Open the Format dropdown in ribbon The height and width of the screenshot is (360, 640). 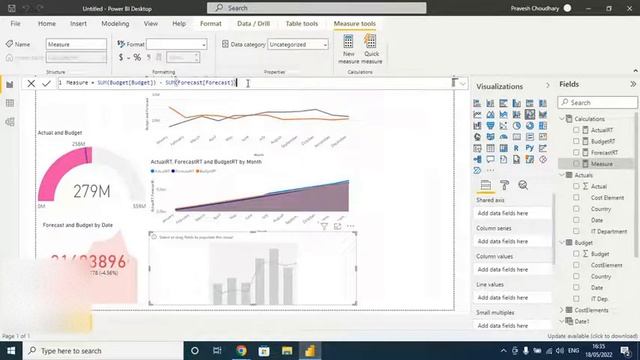[x=176, y=44]
